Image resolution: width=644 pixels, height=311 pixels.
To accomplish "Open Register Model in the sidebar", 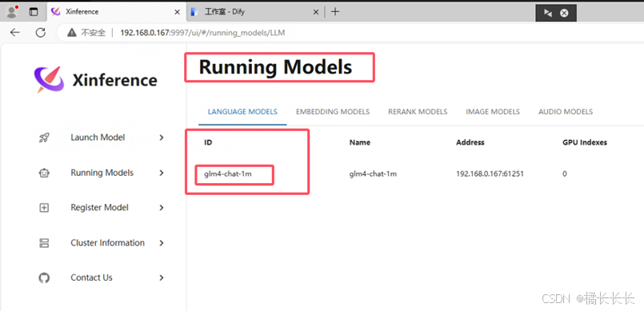I will pyautogui.click(x=99, y=208).
